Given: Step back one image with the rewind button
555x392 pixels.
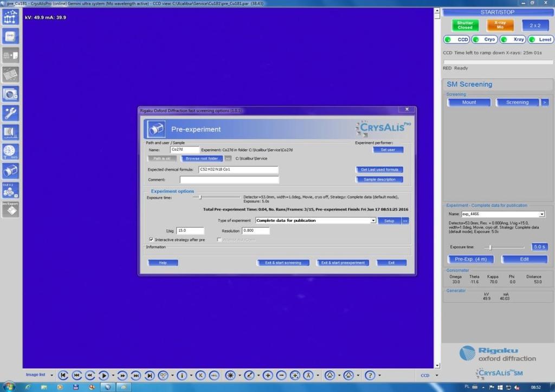Looking at the screenshot, I should point(90,375).
